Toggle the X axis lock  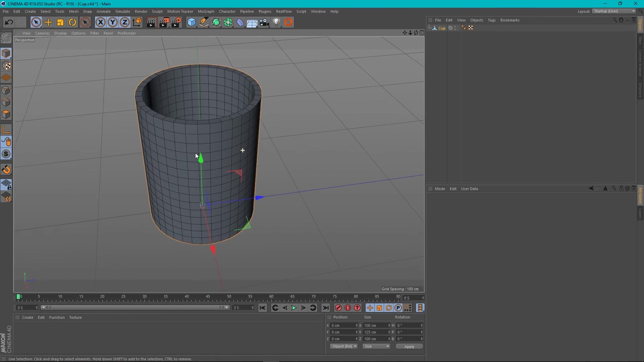[x=101, y=22]
